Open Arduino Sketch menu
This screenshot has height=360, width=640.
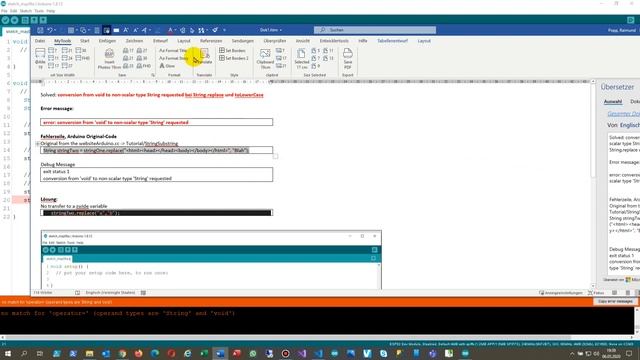25,11
